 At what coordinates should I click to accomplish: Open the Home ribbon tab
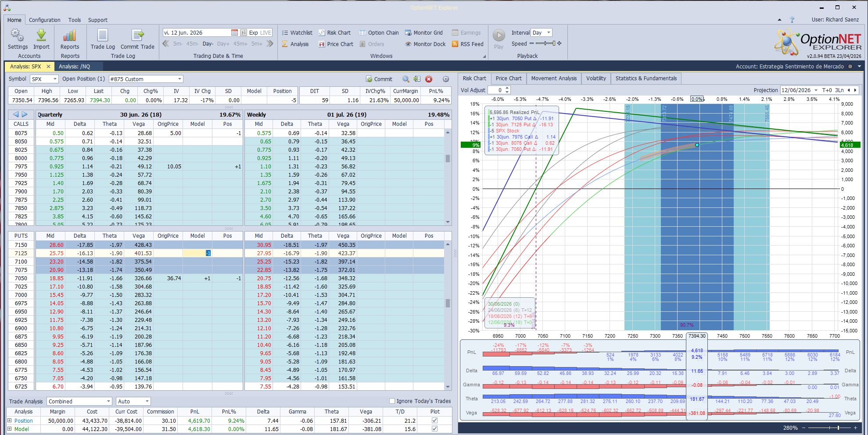[x=14, y=20]
